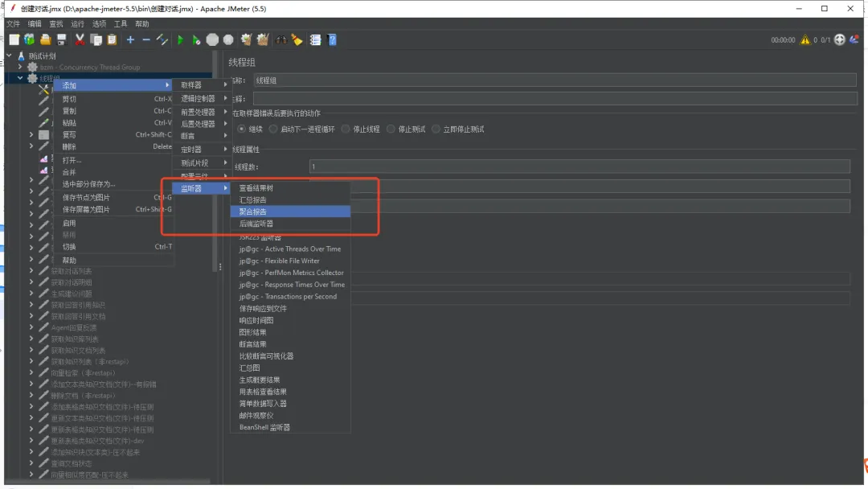868x489 pixels.
Task: Click 保存节点为图片 in context menu
Action: click(87, 197)
